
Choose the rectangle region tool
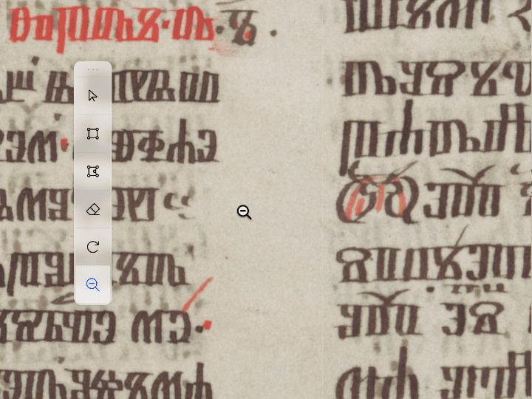[x=92, y=134]
